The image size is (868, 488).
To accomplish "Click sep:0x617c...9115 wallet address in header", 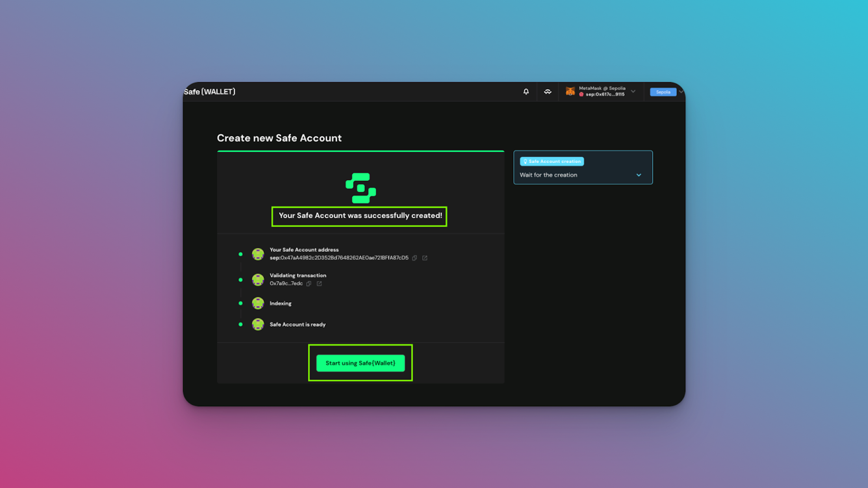I will pos(605,94).
